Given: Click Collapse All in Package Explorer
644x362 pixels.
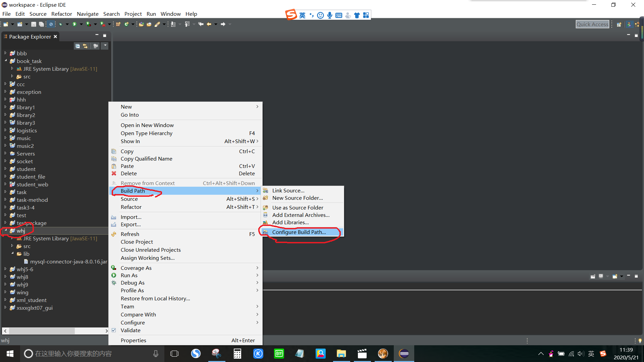Looking at the screenshot, I should coord(78,46).
